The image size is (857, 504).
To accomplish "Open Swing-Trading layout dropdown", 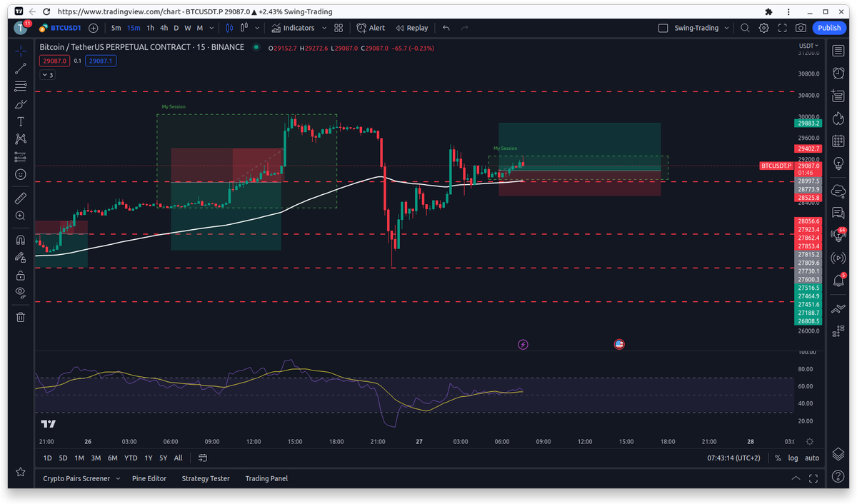I will 702,28.
